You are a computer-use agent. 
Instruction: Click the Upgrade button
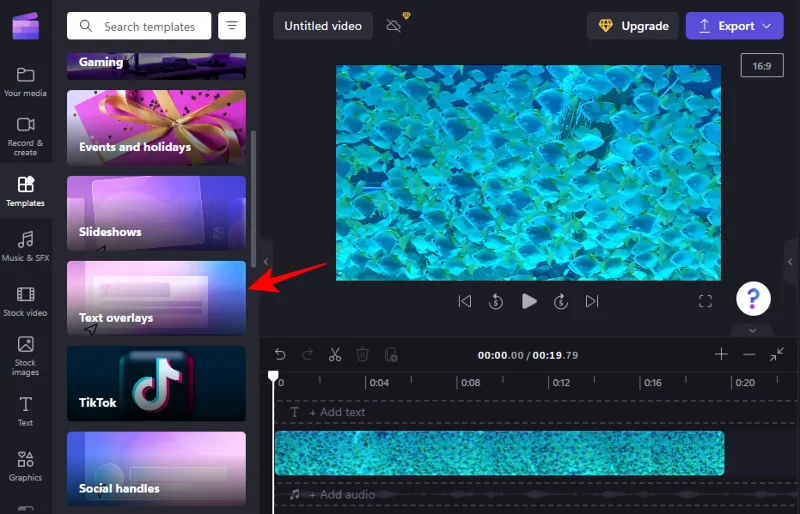pyautogui.click(x=633, y=26)
